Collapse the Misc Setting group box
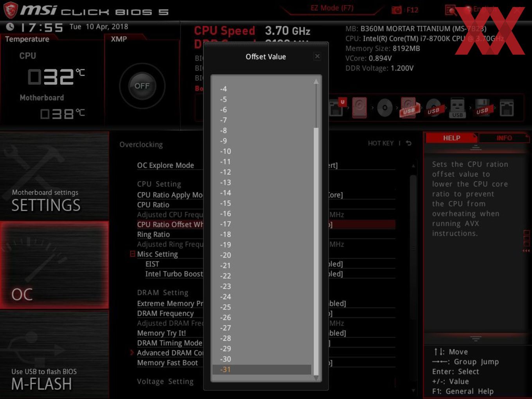Image resolution: width=532 pixels, height=399 pixels. pyautogui.click(x=133, y=254)
